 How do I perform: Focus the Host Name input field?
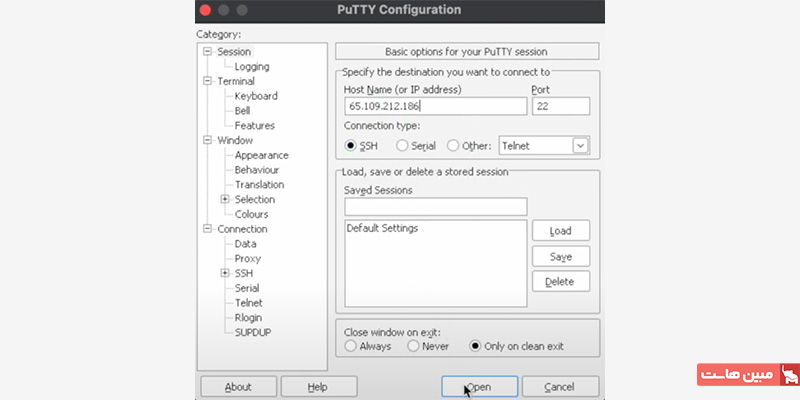435,106
